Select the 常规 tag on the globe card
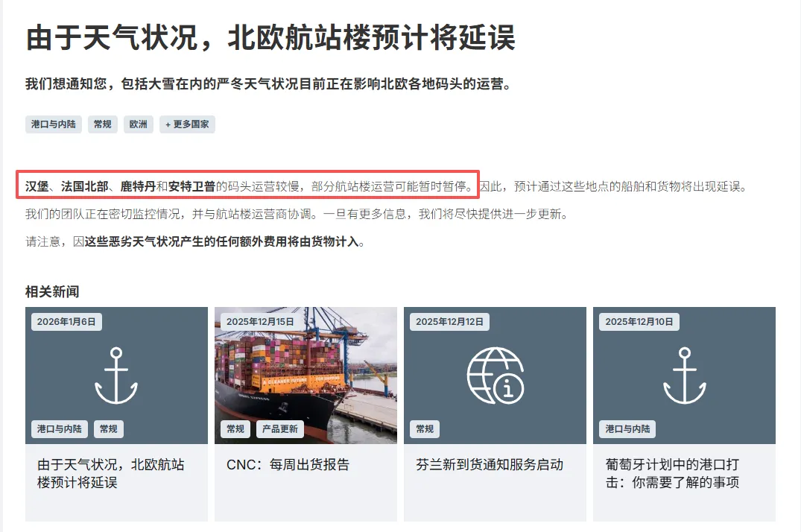 [x=425, y=429]
